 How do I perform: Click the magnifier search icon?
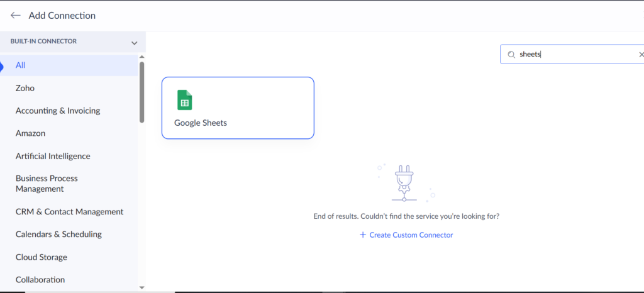511,55
